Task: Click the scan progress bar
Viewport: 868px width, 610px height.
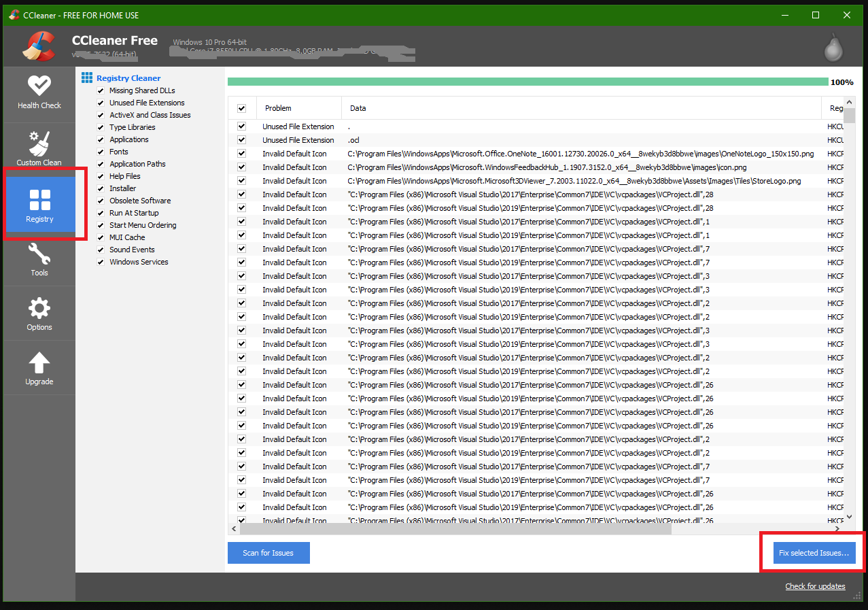Action: 528,82
